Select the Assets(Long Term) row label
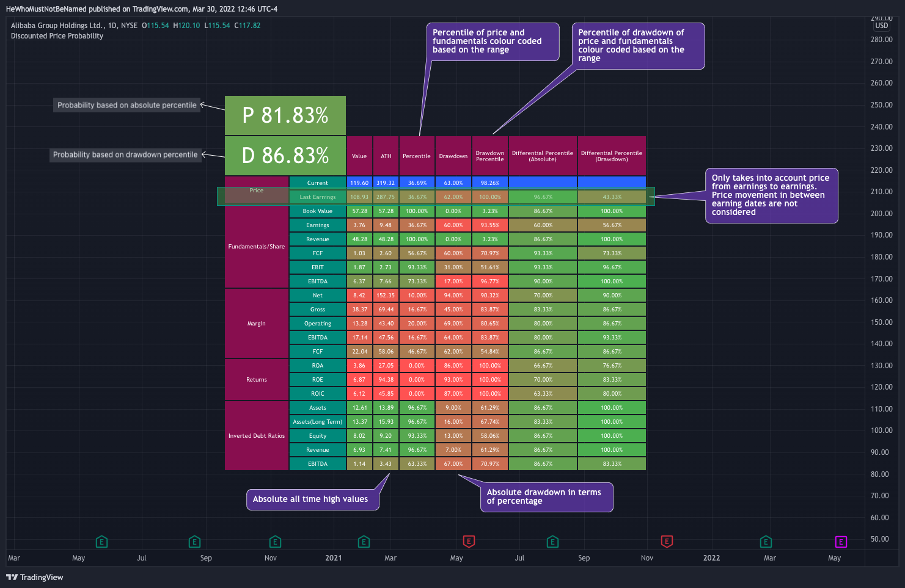905x588 pixels. pyautogui.click(x=318, y=422)
